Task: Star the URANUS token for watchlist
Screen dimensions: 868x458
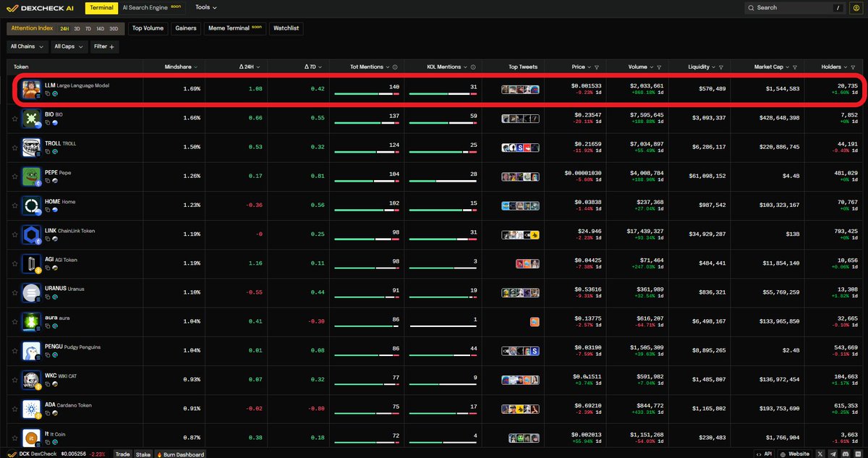Action: click(x=14, y=293)
